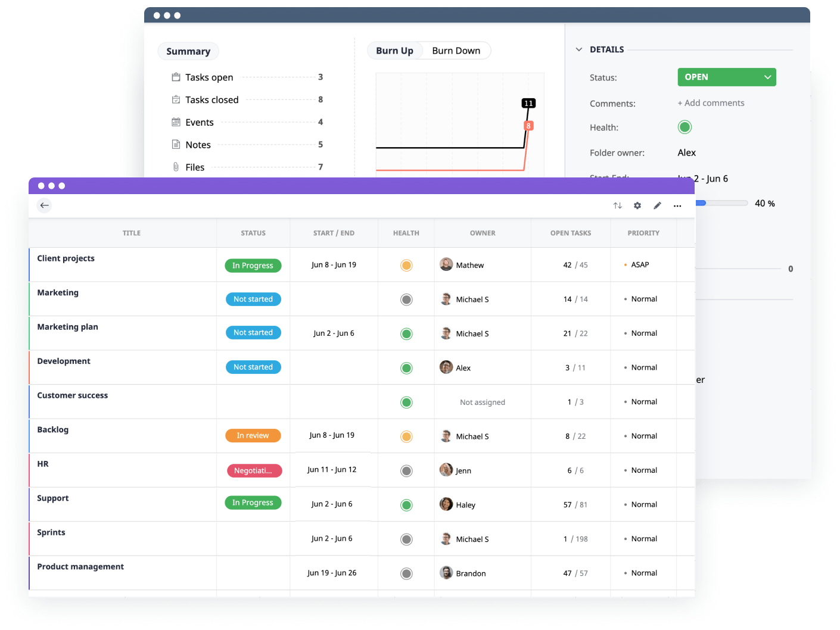This screenshot has height=630, width=840.
Task: Open the In Progress status badge for Support
Action: click(x=253, y=503)
